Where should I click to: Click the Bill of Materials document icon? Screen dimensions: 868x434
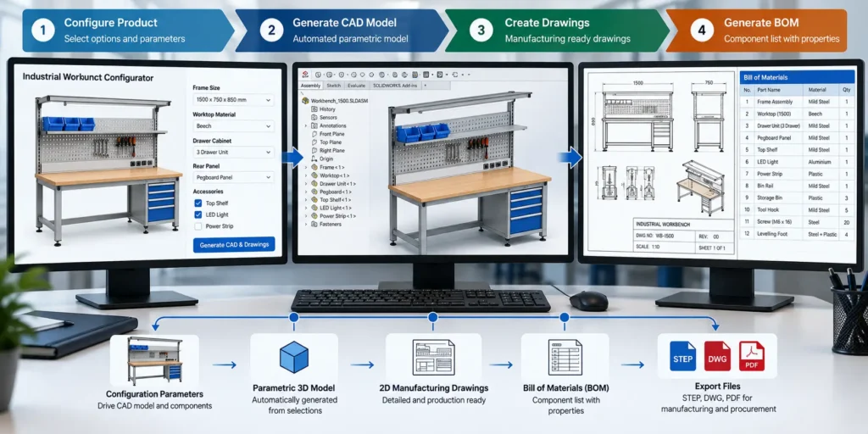coord(565,357)
